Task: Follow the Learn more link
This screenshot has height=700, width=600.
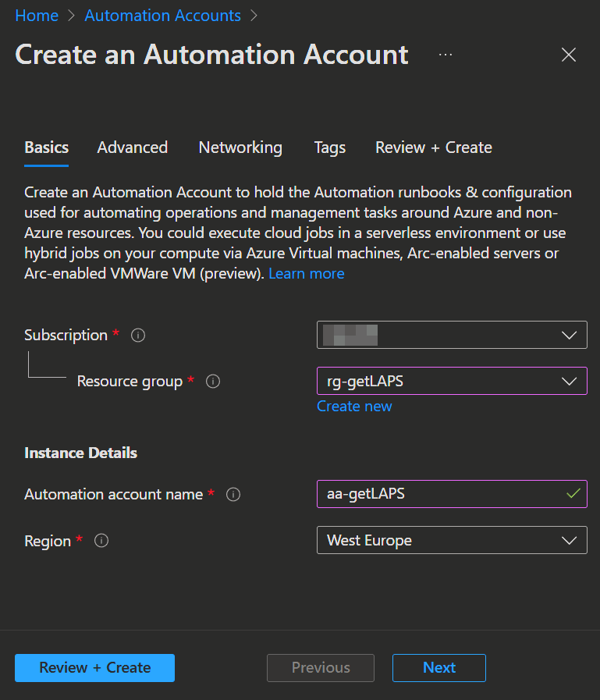Action: 306,274
